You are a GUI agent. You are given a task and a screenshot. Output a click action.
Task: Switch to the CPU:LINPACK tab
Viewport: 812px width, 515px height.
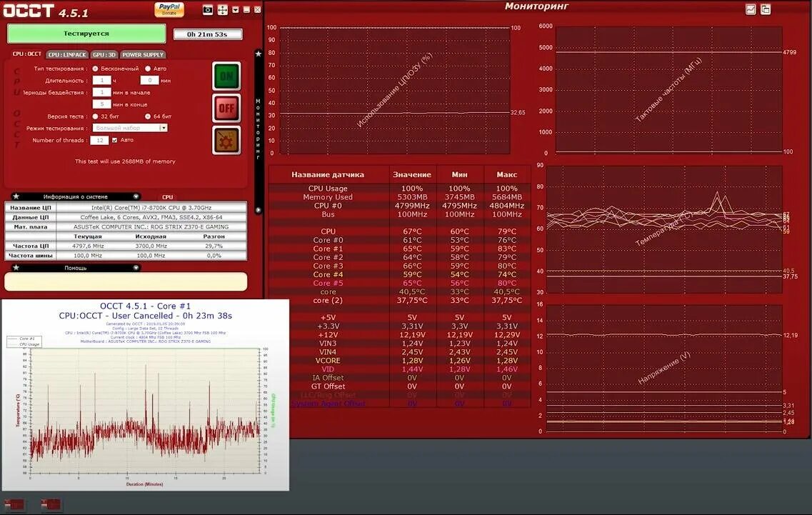click(67, 54)
